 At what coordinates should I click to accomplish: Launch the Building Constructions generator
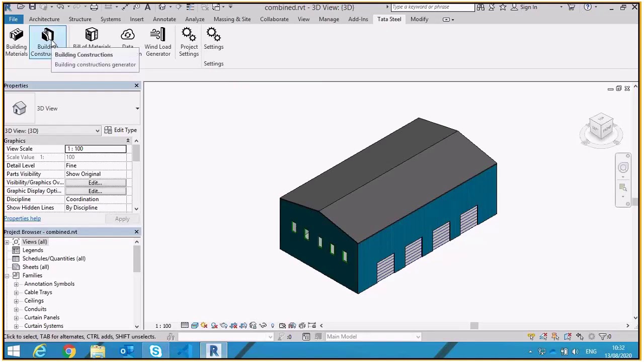[x=47, y=42]
